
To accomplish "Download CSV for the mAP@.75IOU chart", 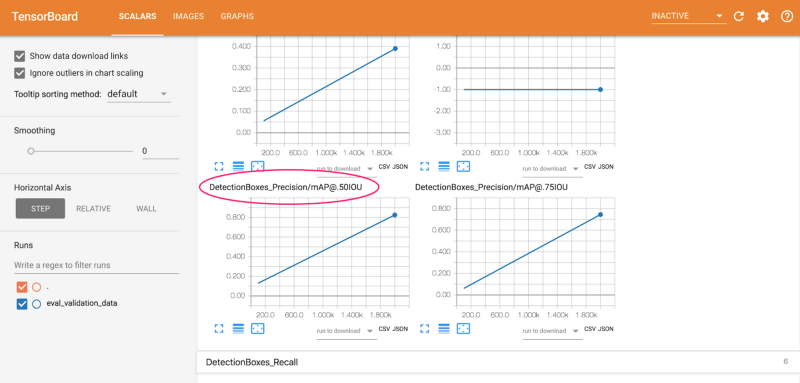I will (x=589, y=329).
